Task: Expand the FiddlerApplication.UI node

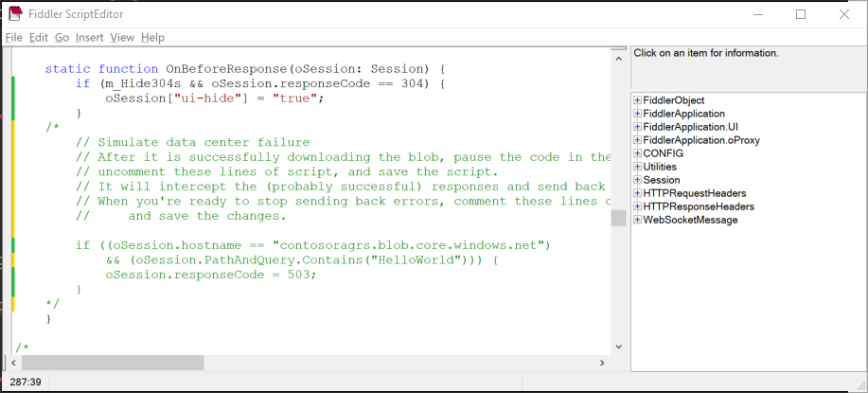Action: pos(638,127)
